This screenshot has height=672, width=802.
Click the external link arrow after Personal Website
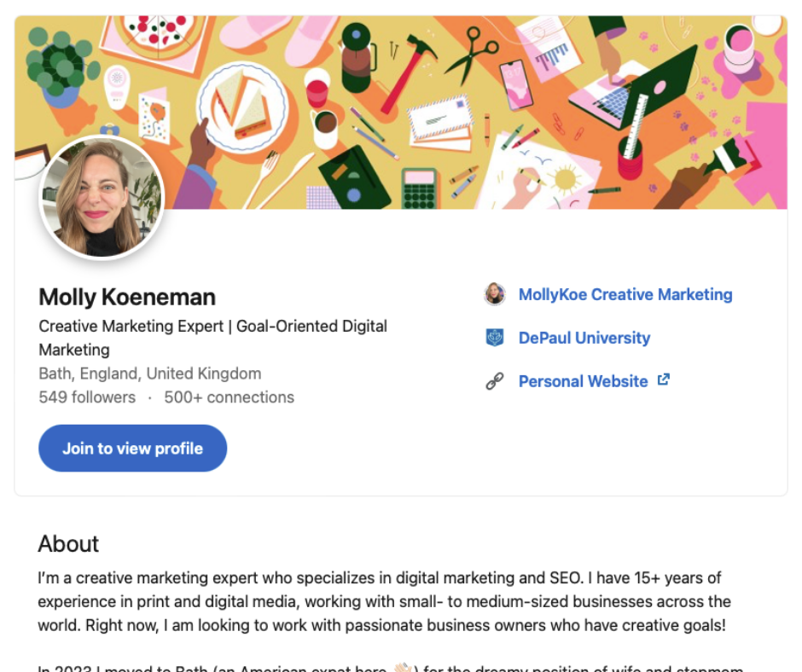click(663, 379)
